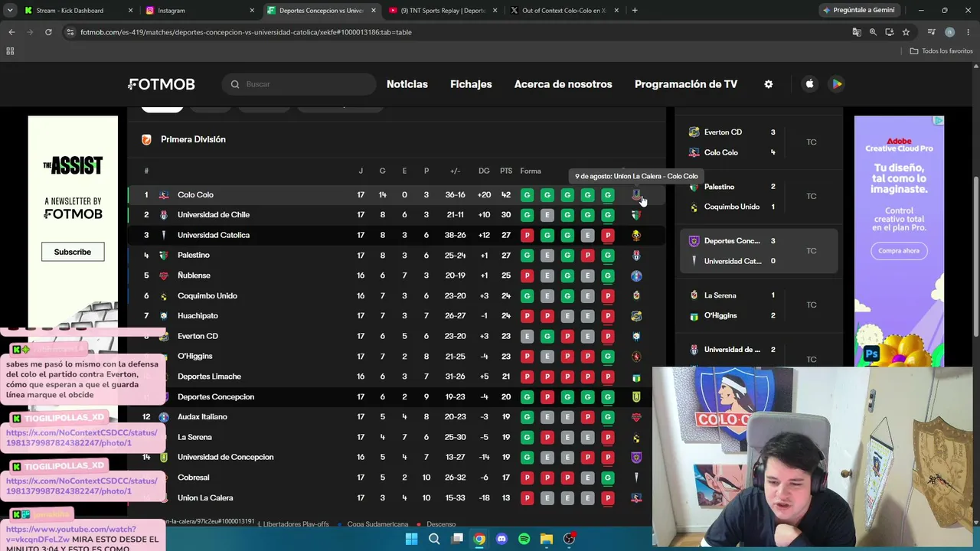Click the Colo Colo club crest in standings
This screenshot has height=551, width=980.
(x=164, y=195)
